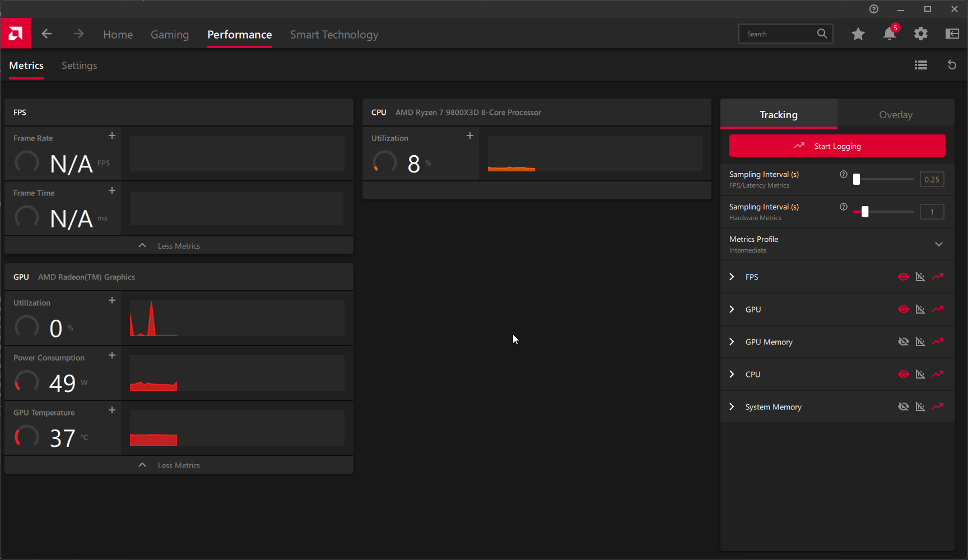The width and height of the screenshot is (968, 560).
Task: Click the Start Logging button
Action: point(837,146)
